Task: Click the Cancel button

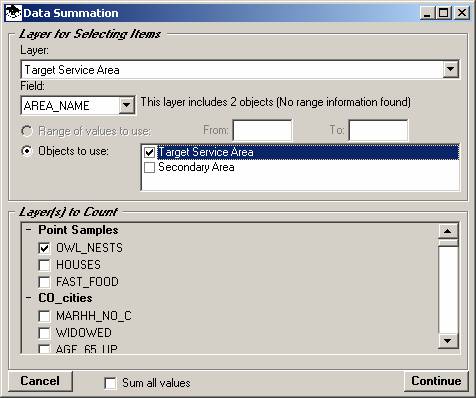Action: click(x=40, y=381)
